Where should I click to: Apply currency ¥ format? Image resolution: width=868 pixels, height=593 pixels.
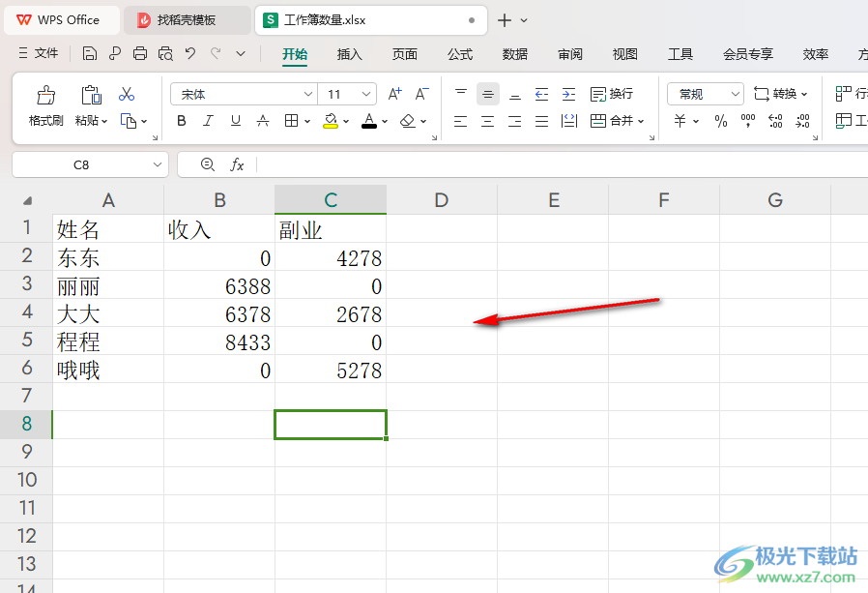pyautogui.click(x=680, y=121)
